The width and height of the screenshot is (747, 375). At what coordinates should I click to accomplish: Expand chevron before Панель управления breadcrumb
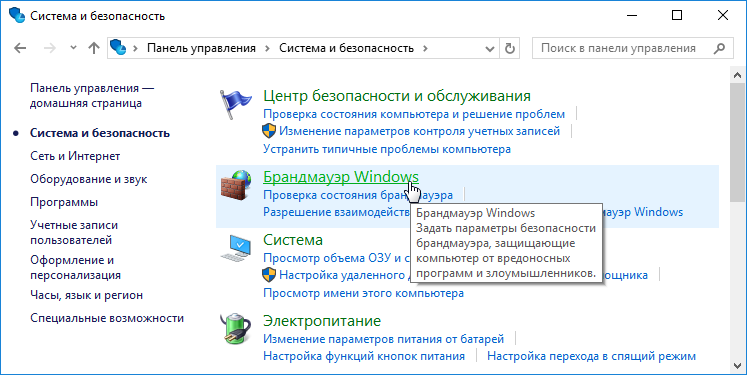click(135, 48)
